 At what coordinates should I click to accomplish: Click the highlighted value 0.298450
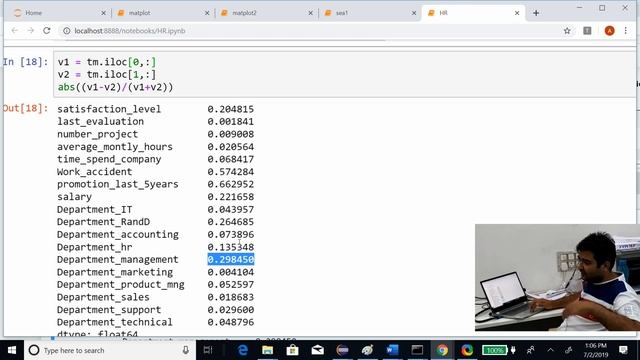tap(231, 260)
